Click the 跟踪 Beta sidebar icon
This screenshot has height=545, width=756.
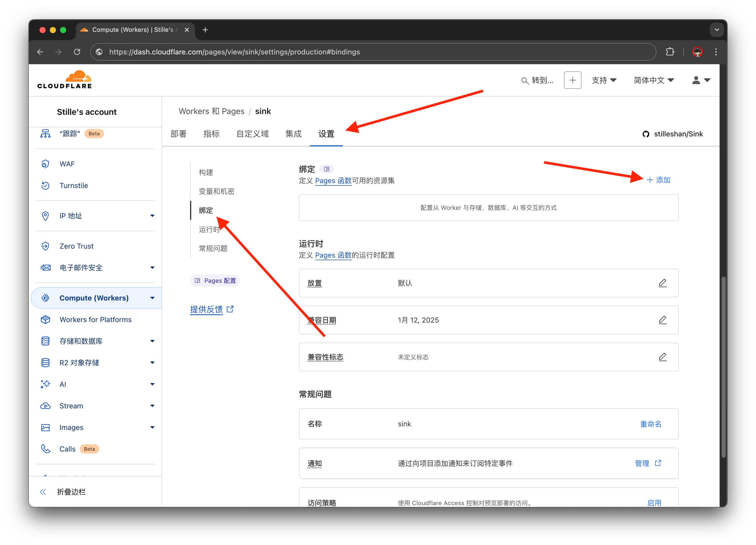(45, 134)
